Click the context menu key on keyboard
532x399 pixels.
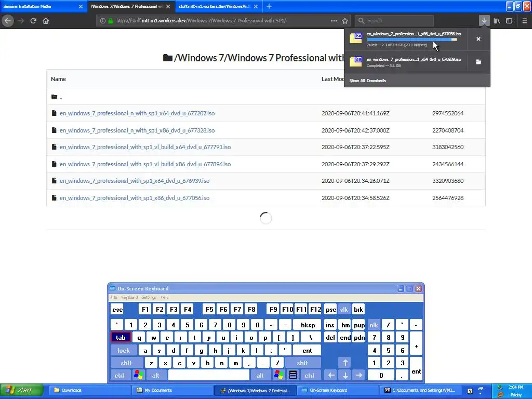pyautogui.click(x=293, y=375)
